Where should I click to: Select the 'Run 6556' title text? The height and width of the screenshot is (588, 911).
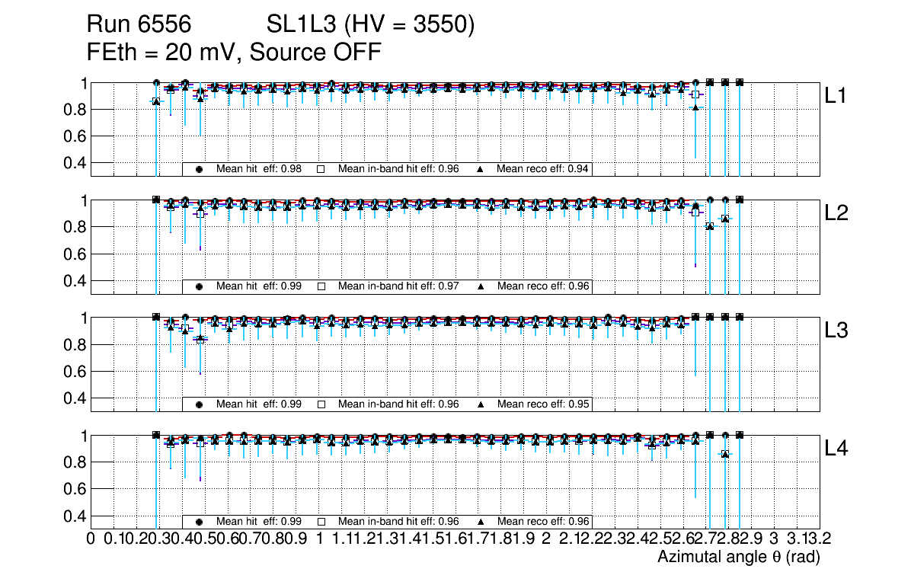point(143,25)
